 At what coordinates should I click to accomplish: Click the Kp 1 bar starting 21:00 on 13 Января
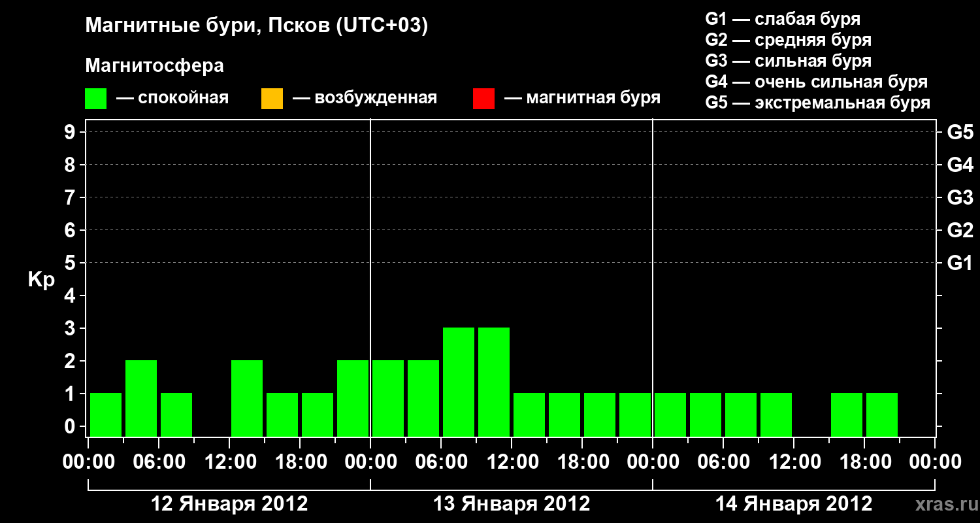pyautogui.click(x=635, y=415)
